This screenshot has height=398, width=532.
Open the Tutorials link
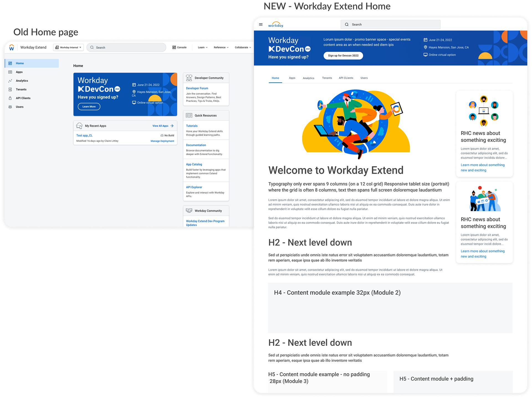(x=192, y=126)
